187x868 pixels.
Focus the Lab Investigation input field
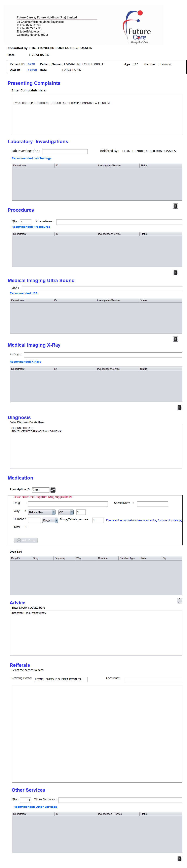click(x=65, y=151)
